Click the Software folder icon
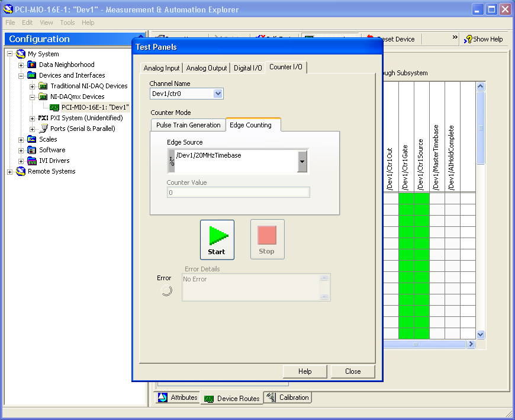This screenshot has width=515, height=420. click(32, 150)
